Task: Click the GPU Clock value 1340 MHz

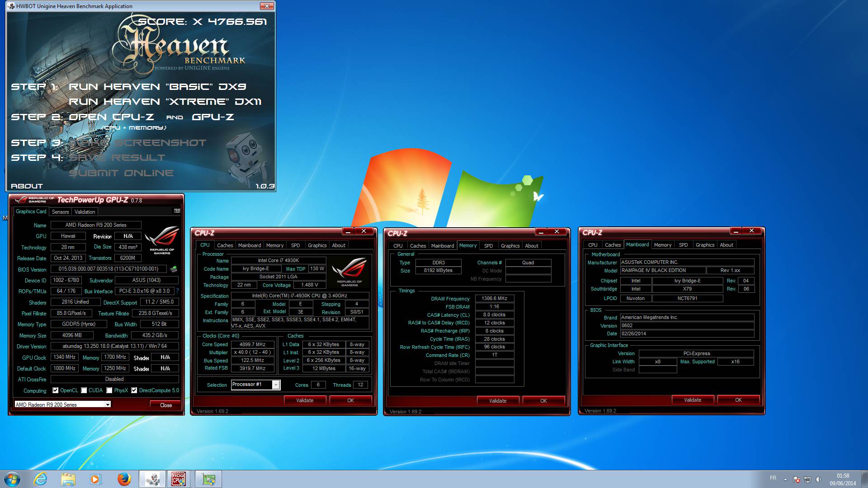Action: coord(65,357)
